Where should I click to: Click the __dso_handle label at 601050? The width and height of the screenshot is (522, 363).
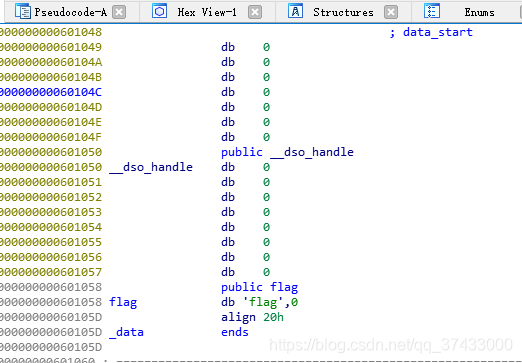click(151, 167)
